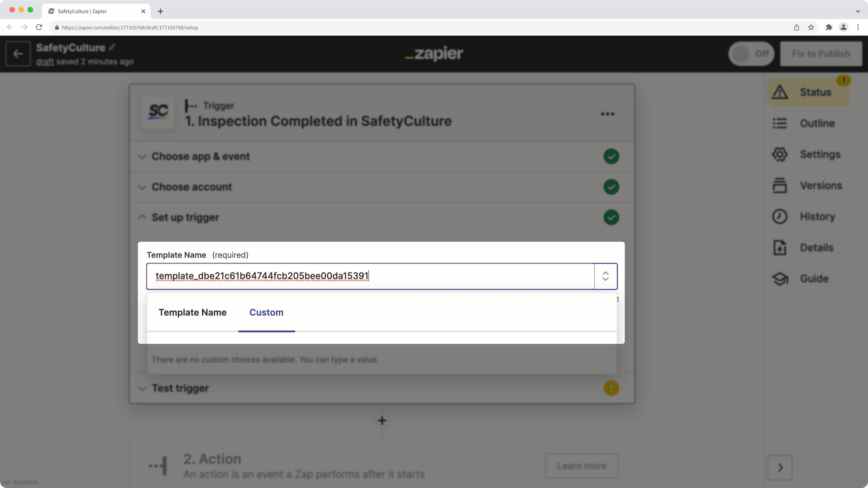Open the Template Name dropdown arrows

(x=605, y=276)
